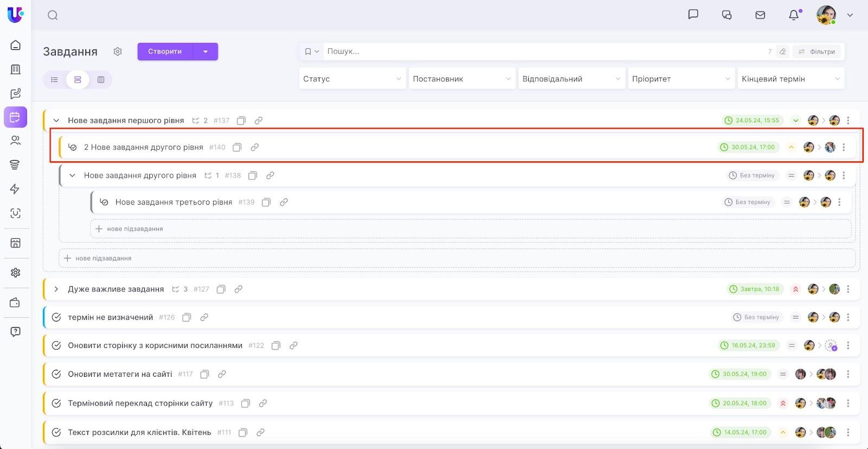The image size is (868, 449).
Task: Open the contacts icon in the sidebar
Action: pos(15,141)
